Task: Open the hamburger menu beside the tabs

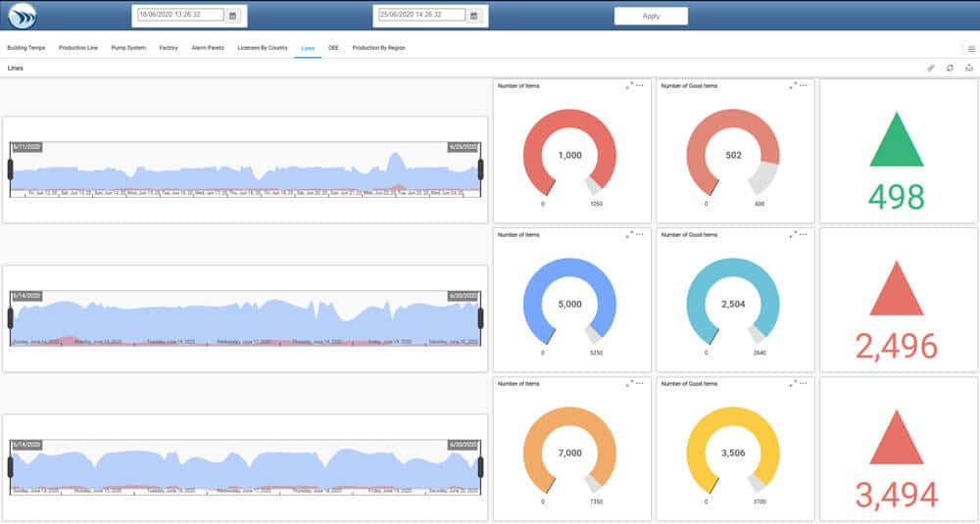Action: click(x=970, y=48)
